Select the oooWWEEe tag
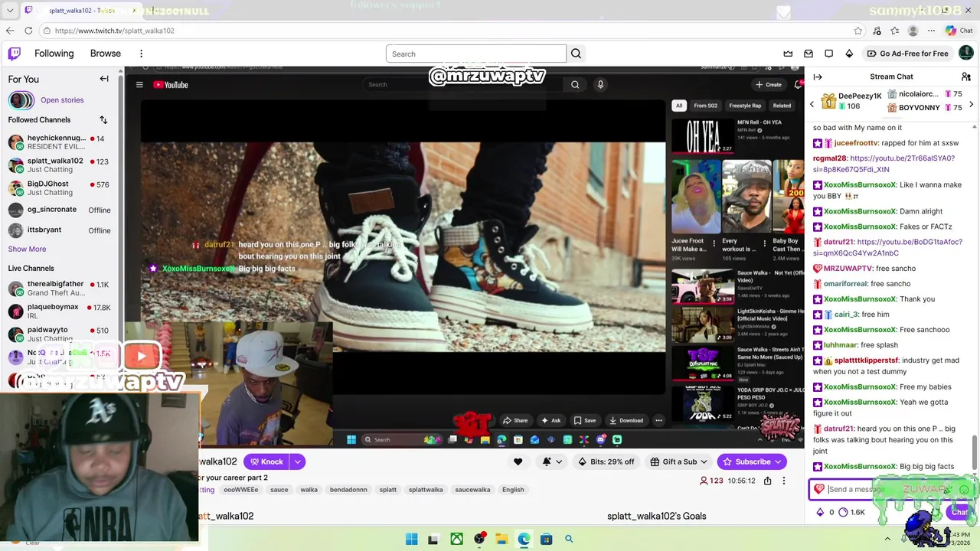Viewport: 980px width, 551px height. click(240, 490)
